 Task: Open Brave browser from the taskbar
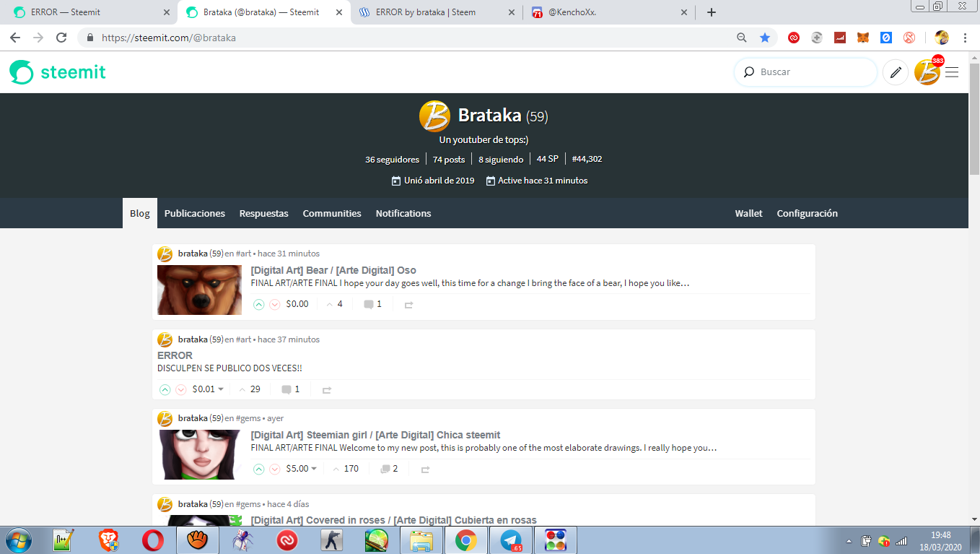pos(108,540)
